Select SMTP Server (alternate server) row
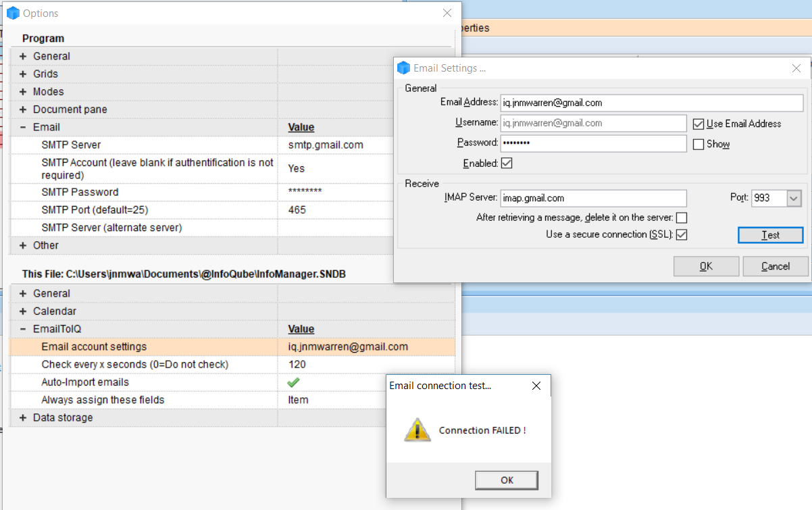Screen dimensions: 812x510 point(201,228)
